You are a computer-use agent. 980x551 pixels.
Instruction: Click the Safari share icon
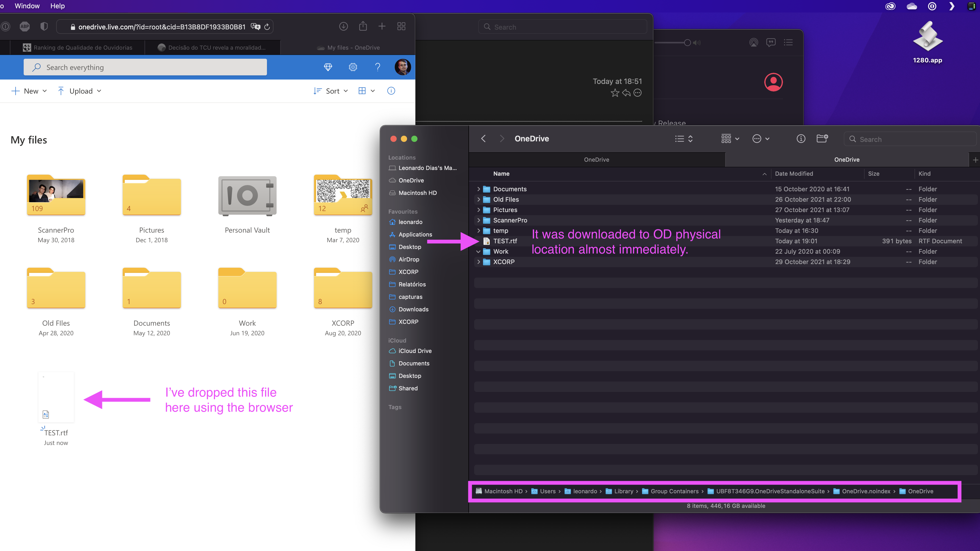[363, 26]
